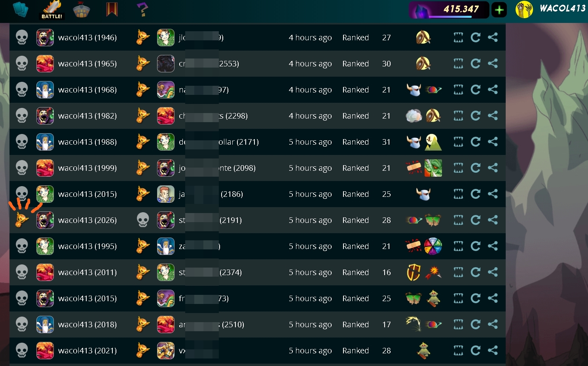Add crystals with the green plus button
The height and width of the screenshot is (366, 588).
499,10
